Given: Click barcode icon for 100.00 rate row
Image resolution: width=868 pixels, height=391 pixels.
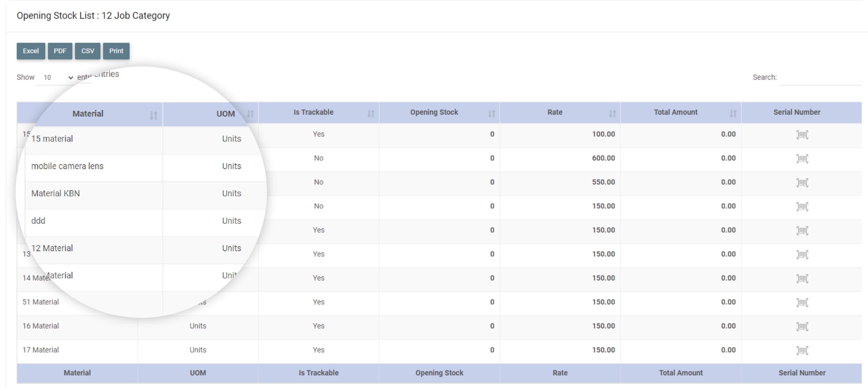Looking at the screenshot, I should (x=802, y=135).
